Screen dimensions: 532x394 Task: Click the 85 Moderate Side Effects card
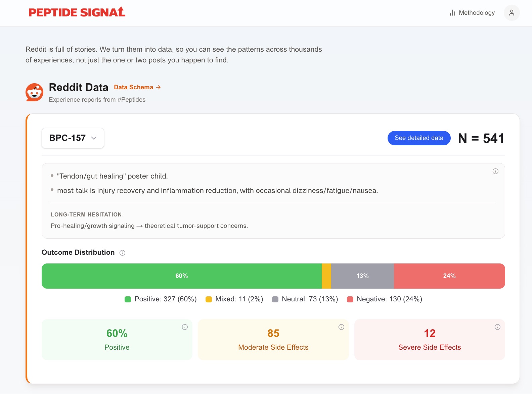pyautogui.click(x=273, y=340)
